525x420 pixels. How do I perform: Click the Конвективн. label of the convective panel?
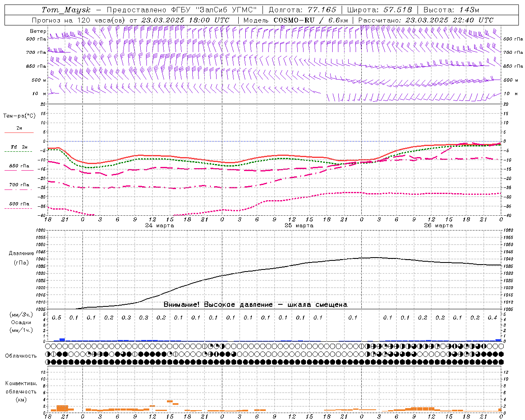[21, 383]
